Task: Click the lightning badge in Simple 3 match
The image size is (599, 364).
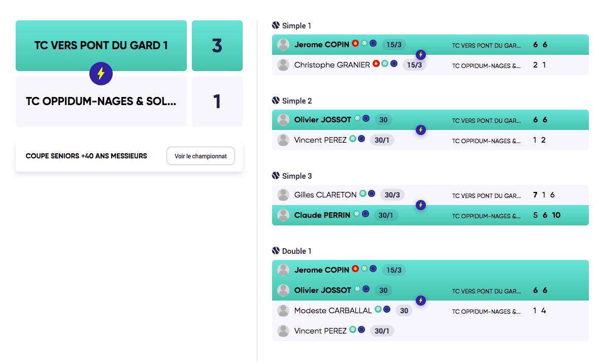Action: tap(420, 205)
